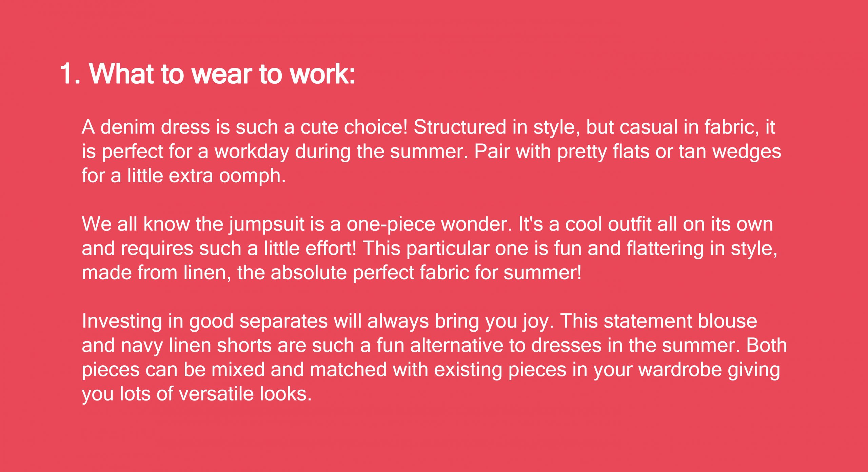The width and height of the screenshot is (868, 472).
Task: Click the word "Investing" starting the third paragraph
Action: 122,321
